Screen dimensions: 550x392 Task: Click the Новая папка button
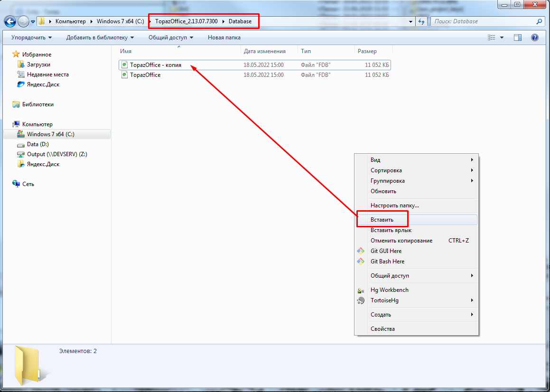(224, 37)
